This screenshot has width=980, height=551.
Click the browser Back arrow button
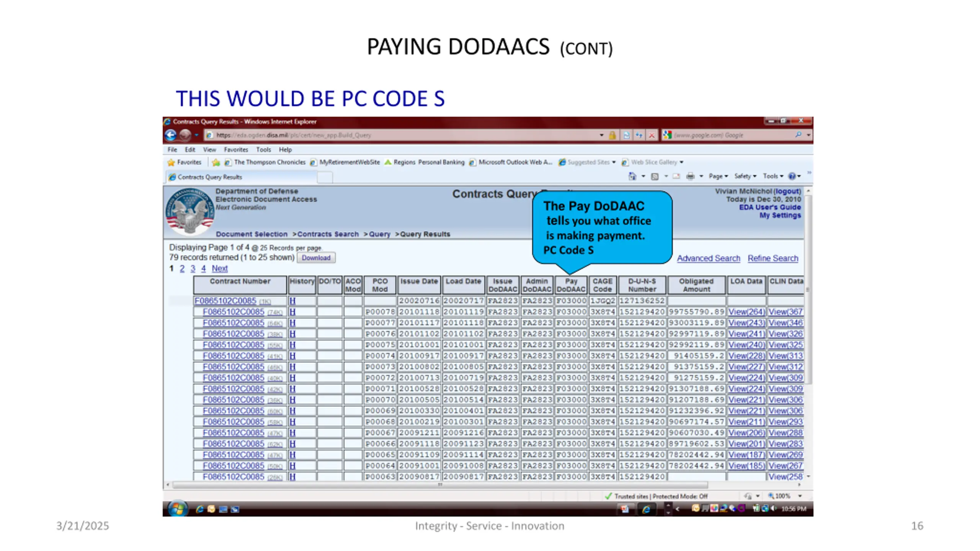click(171, 135)
